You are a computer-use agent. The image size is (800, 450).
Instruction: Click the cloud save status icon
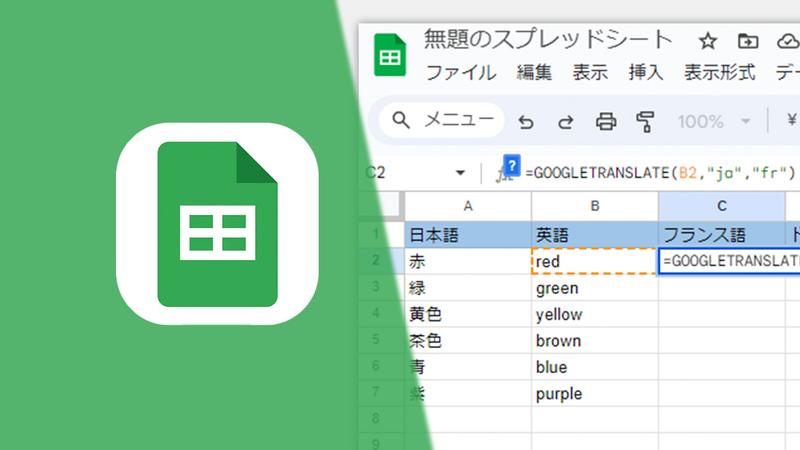[x=788, y=41]
